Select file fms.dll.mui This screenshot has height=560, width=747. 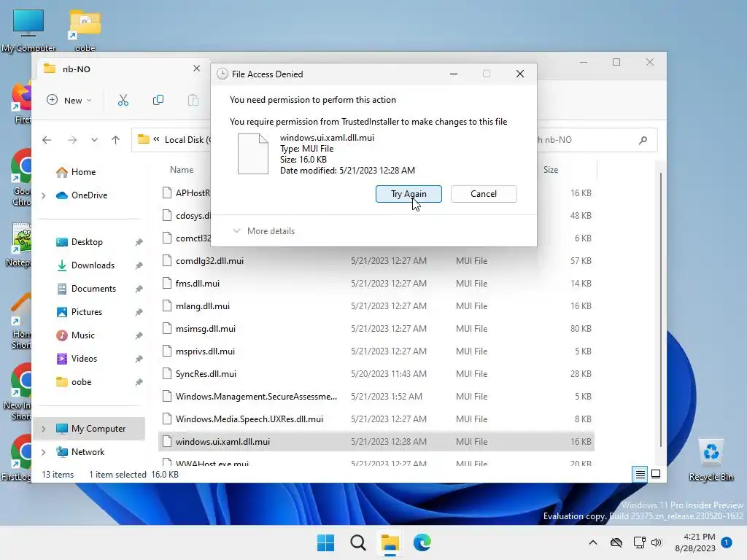pyautogui.click(x=376, y=284)
